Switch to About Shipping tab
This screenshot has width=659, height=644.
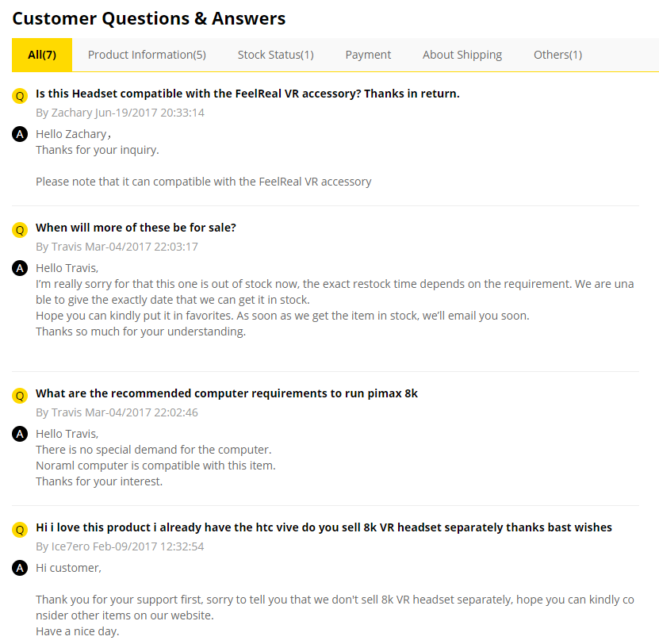point(462,55)
